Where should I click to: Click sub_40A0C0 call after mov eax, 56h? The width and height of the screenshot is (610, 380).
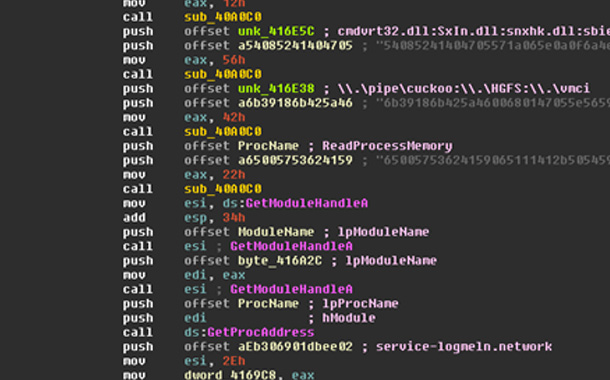pyautogui.click(x=223, y=75)
